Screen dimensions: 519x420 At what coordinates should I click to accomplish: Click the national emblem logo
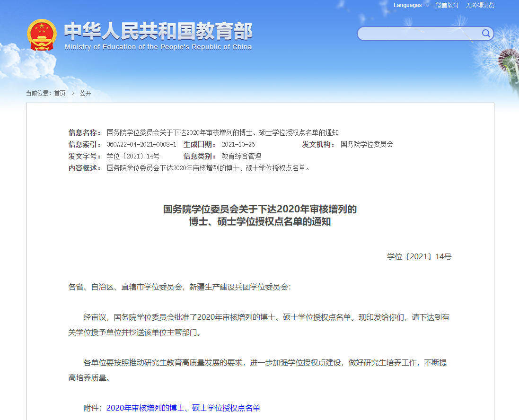tap(42, 35)
